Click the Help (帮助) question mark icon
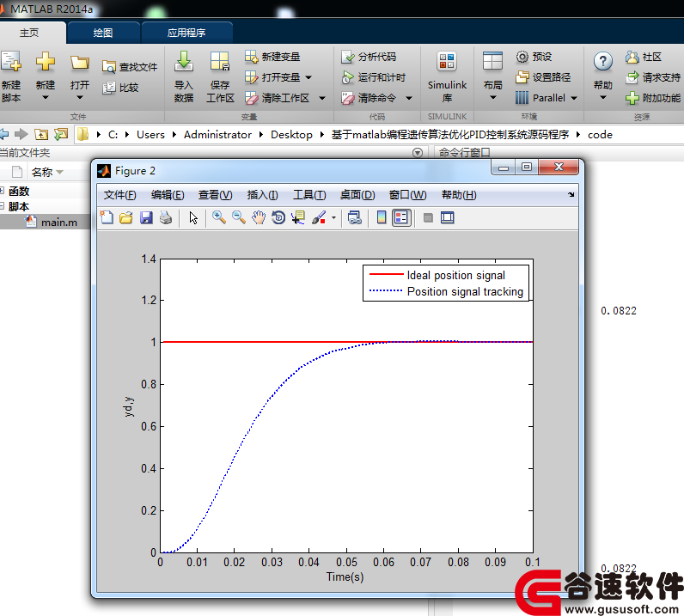Image resolution: width=684 pixels, height=616 pixels. tap(603, 62)
